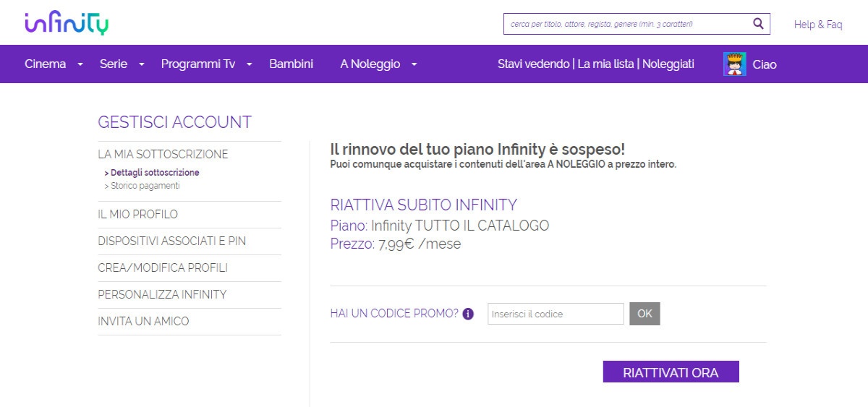Open the Cinema menu
The width and height of the screenshot is (868, 407).
45,64
